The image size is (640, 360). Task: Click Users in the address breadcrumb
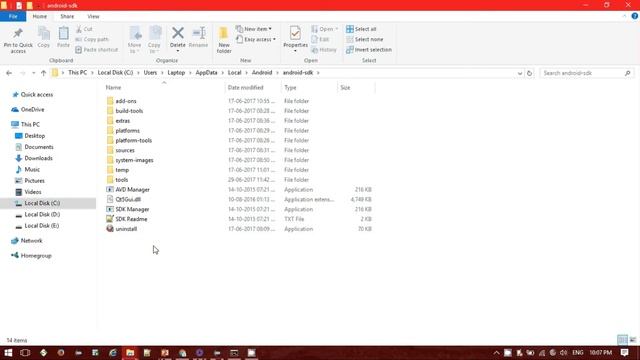coord(150,73)
